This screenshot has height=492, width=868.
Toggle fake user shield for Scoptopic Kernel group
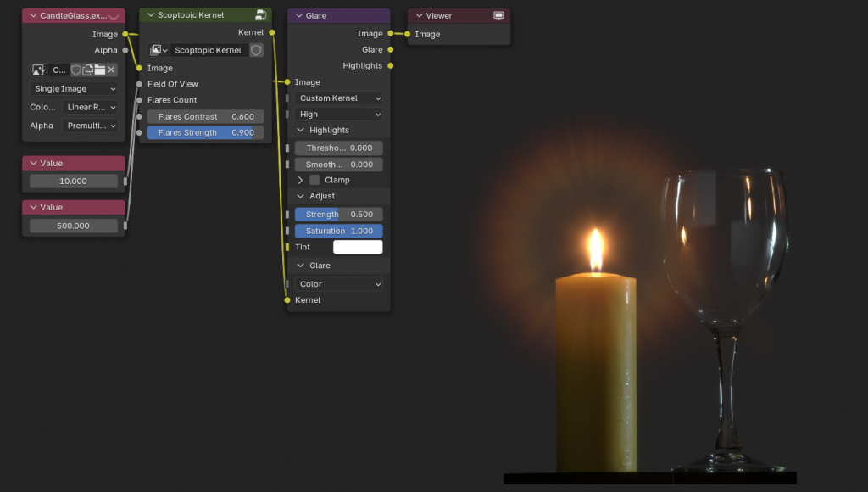(x=256, y=50)
